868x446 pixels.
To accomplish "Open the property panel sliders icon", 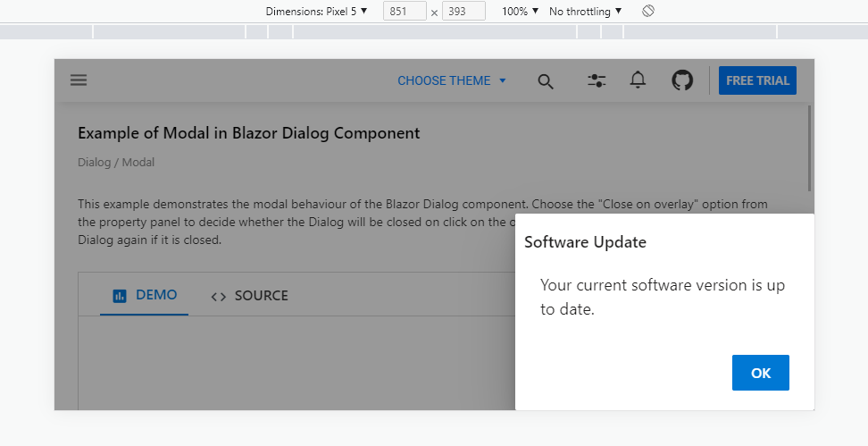I will pos(597,81).
